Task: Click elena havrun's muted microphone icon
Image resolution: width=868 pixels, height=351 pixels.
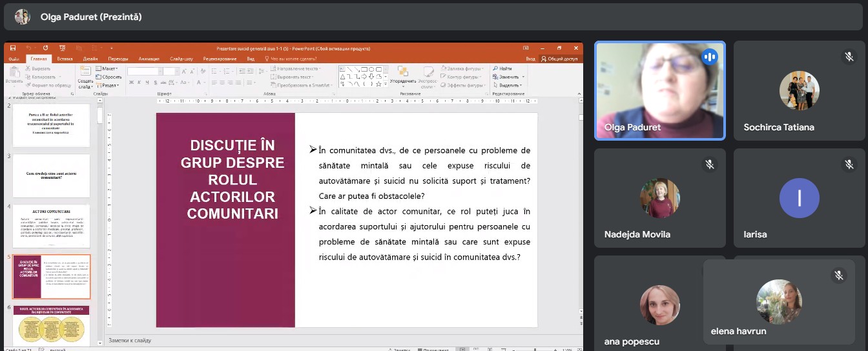Action: pos(838,276)
